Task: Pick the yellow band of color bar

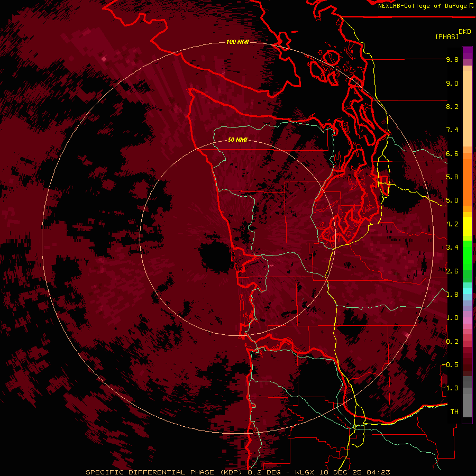Action: pyautogui.click(x=467, y=226)
